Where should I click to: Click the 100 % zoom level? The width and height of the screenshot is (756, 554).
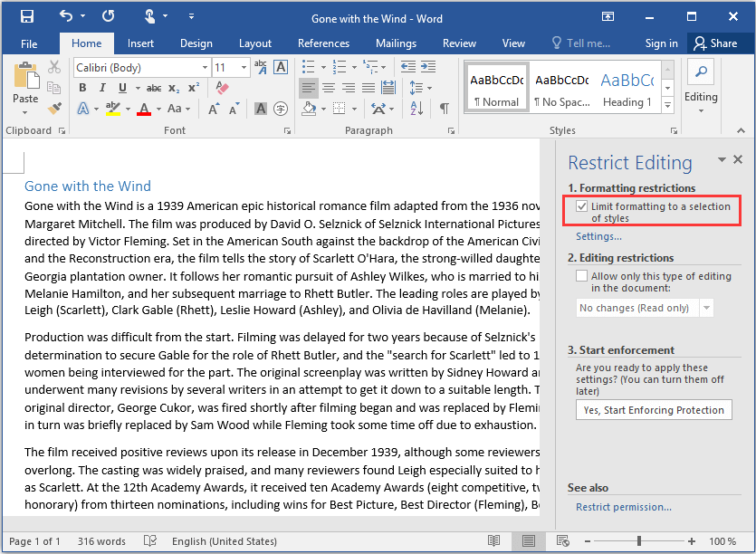coord(723,541)
